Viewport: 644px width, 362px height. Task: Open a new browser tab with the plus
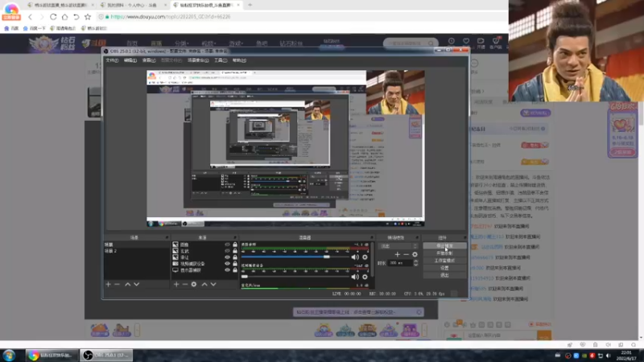point(250,5)
